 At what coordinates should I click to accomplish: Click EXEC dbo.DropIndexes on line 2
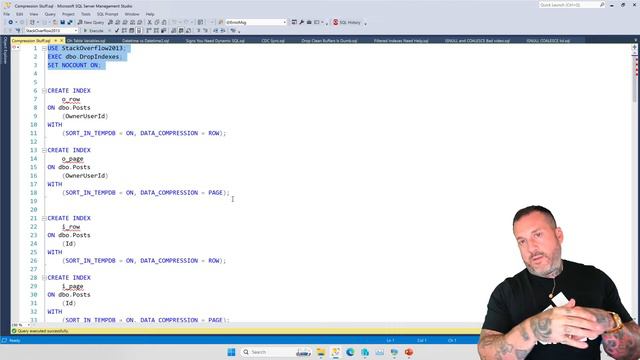point(85,57)
